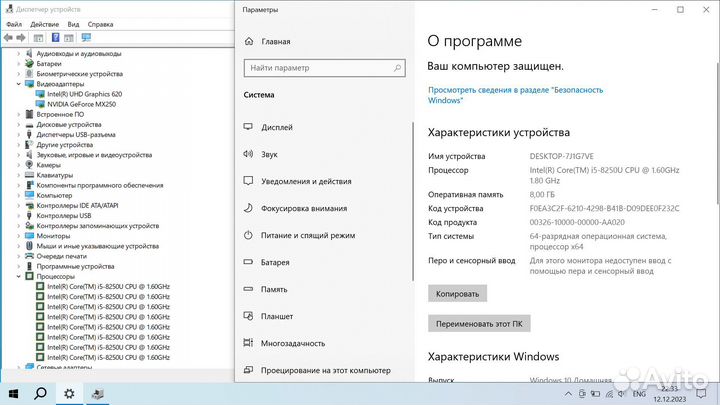Open Проецирование на этот компьютер icon

coord(248,370)
